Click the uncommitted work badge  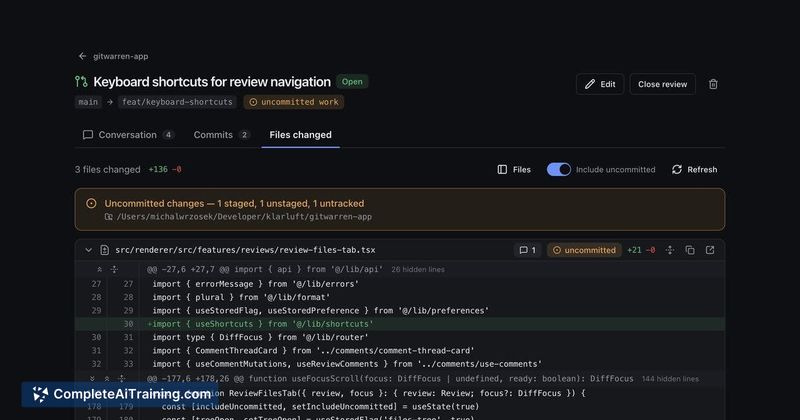click(294, 102)
